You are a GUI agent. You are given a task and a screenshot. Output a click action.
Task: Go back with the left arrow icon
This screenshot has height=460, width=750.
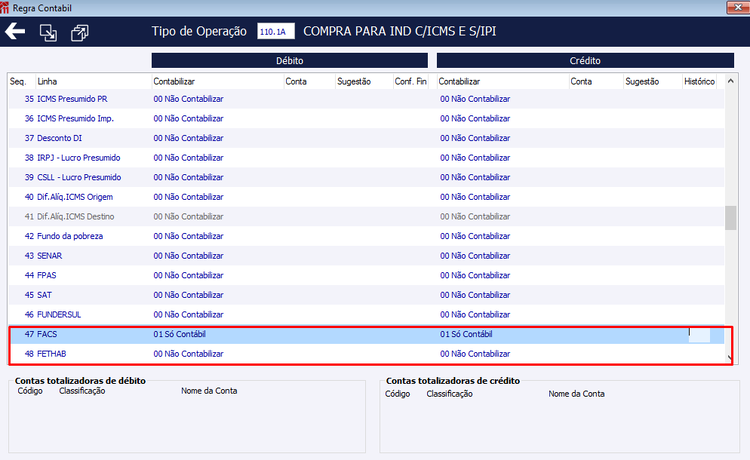tap(15, 32)
